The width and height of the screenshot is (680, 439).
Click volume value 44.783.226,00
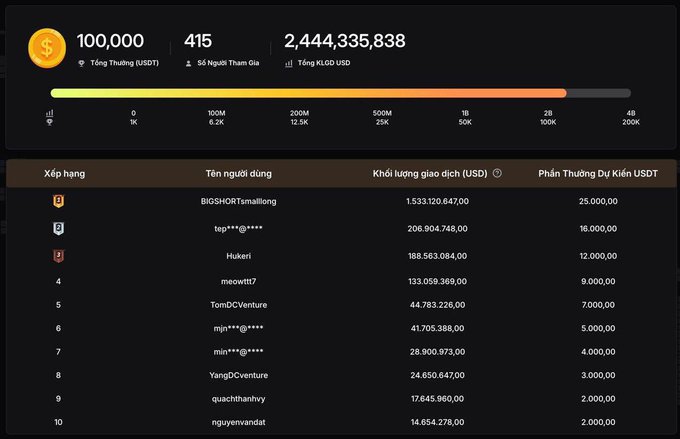pyautogui.click(x=438, y=305)
